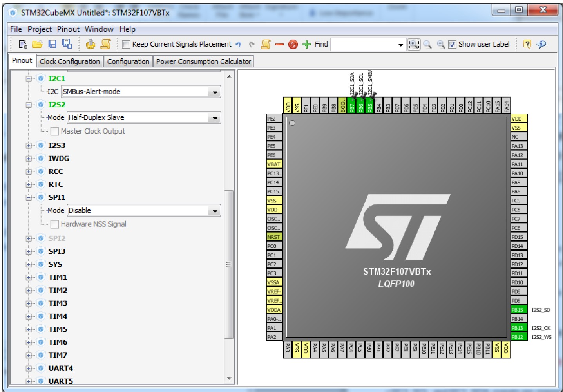Select the IWDG peripheral in the tree

coord(58,158)
